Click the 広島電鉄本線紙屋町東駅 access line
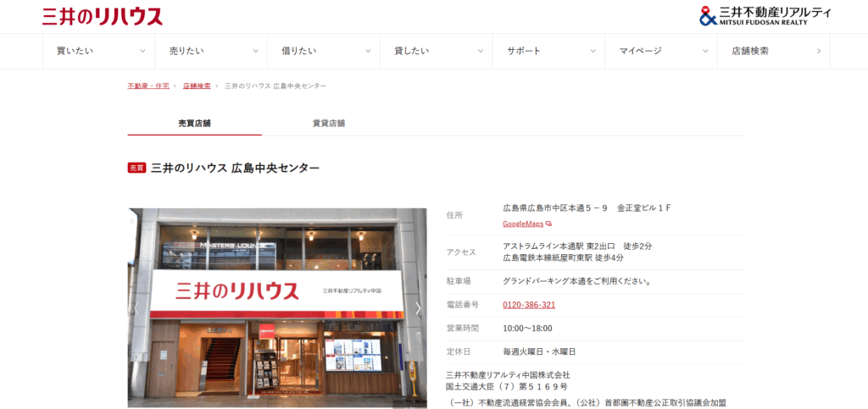This screenshot has width=868, height=409. tap(563, 257)
